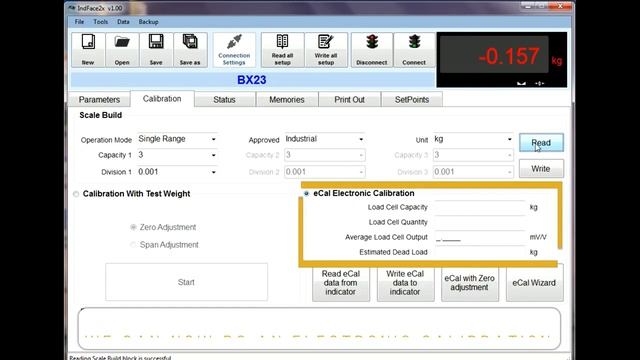The width and height of the screenshot is (640, 360).
Task: Click the Write button
Action: click(541, 168)
